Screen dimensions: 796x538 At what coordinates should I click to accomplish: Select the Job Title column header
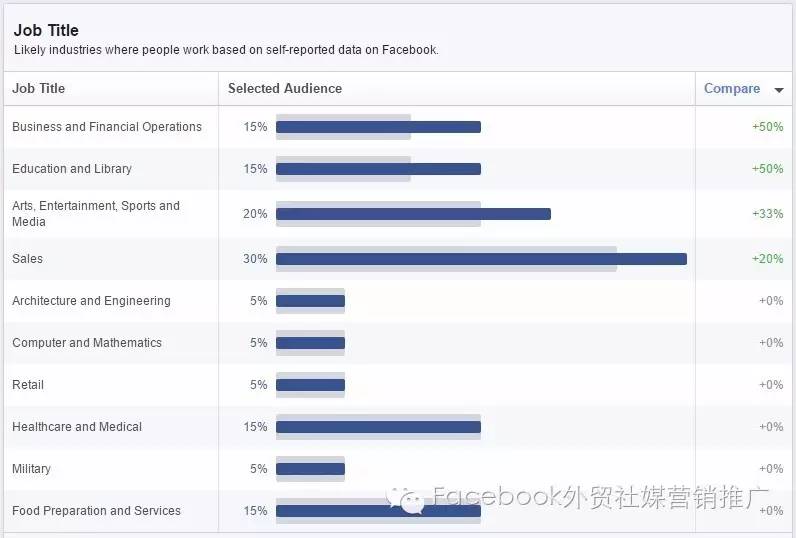39,88
